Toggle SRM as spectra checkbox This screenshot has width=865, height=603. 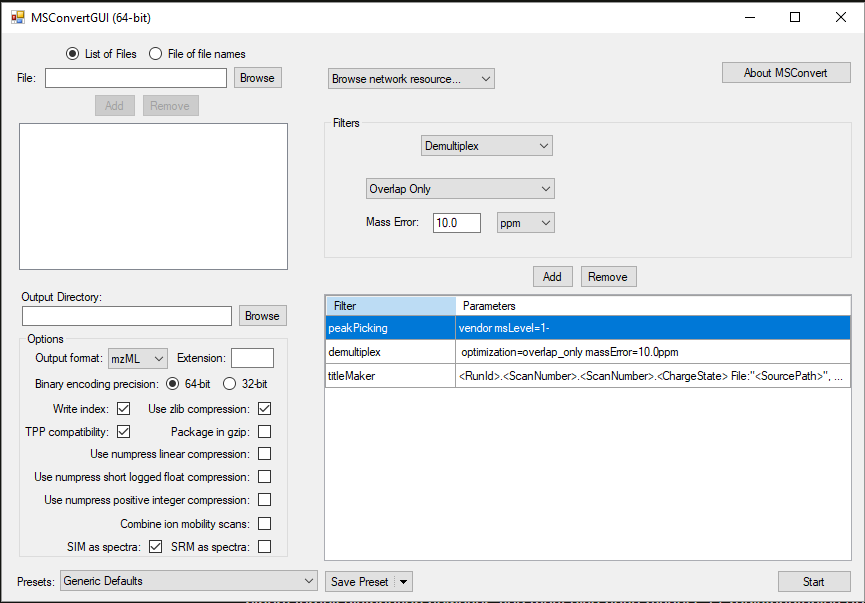[265, 546]
